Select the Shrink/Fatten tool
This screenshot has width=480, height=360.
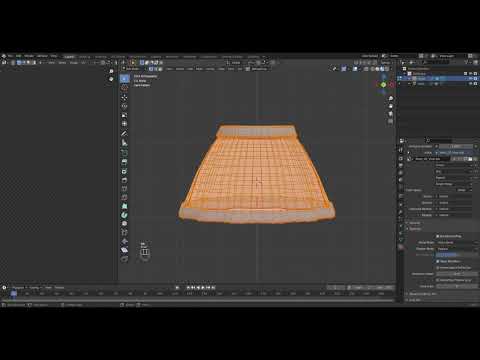pyautogui.click(x=124, y=241)
